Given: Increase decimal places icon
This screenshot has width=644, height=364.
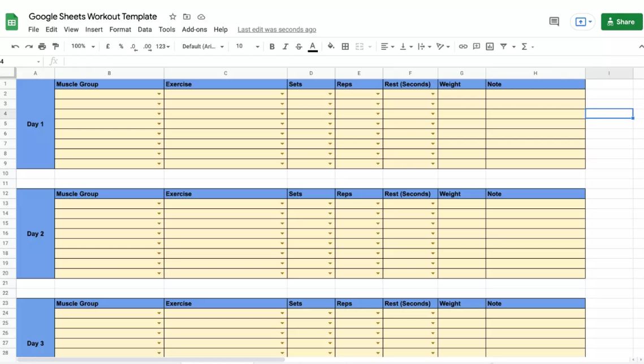Looking at the screenshot, I should click(148, 46).
